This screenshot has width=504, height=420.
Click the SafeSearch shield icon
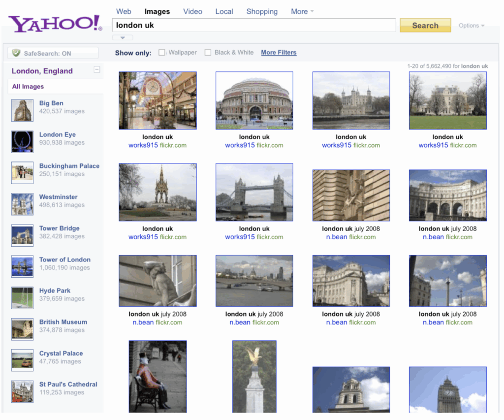coord(16,53)
